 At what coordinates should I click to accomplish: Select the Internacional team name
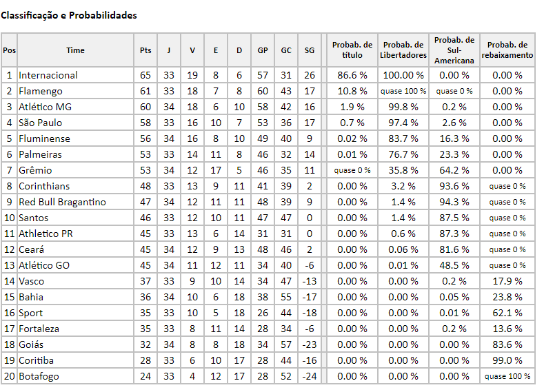point(48,75)
